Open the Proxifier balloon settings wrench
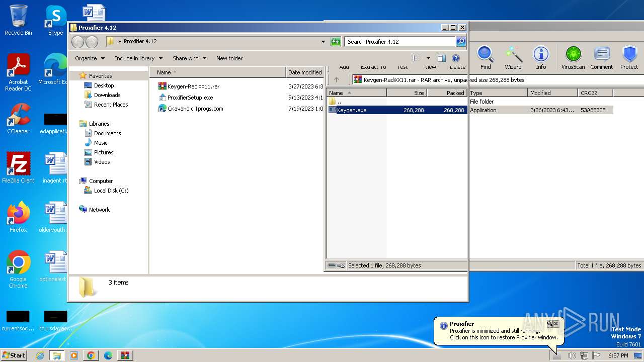The width and height of the screenshot is (644, 362). (550, 324)
